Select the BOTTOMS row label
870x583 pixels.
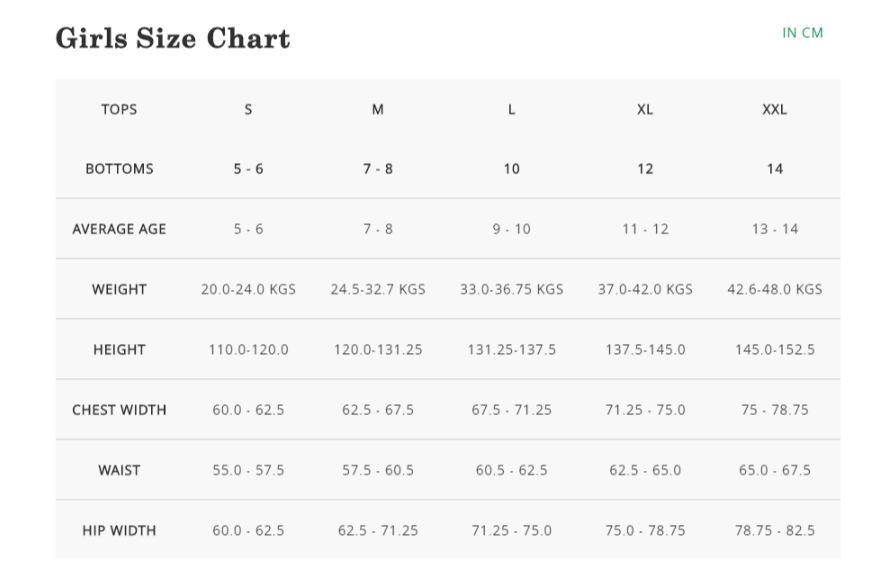pyautogui.click(x=119, y=169)
